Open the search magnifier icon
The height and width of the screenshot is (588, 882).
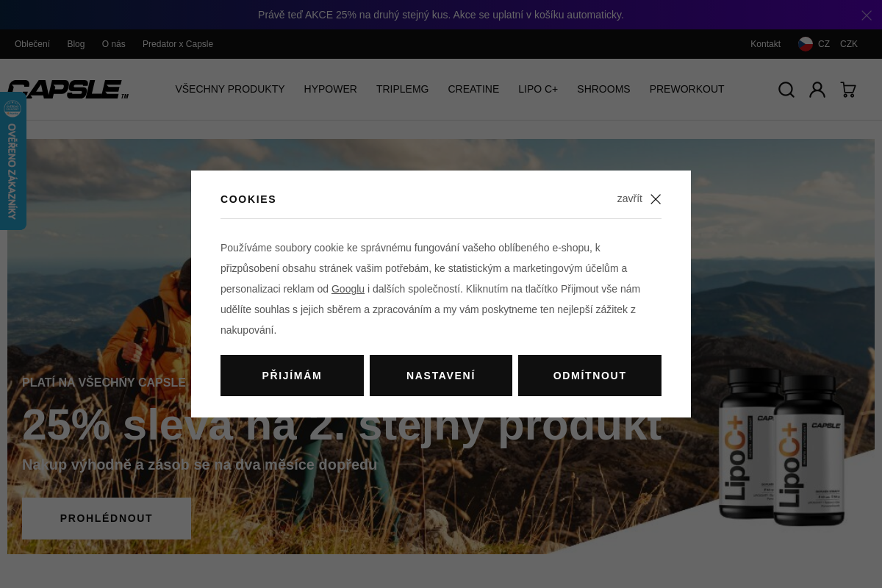point(786,90)
